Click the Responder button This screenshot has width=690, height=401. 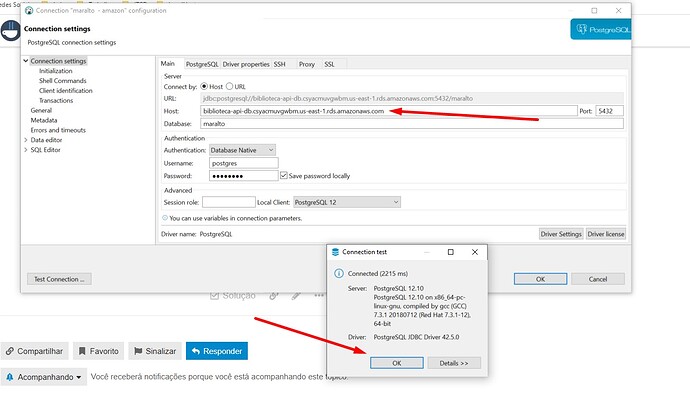click(217, 351)
